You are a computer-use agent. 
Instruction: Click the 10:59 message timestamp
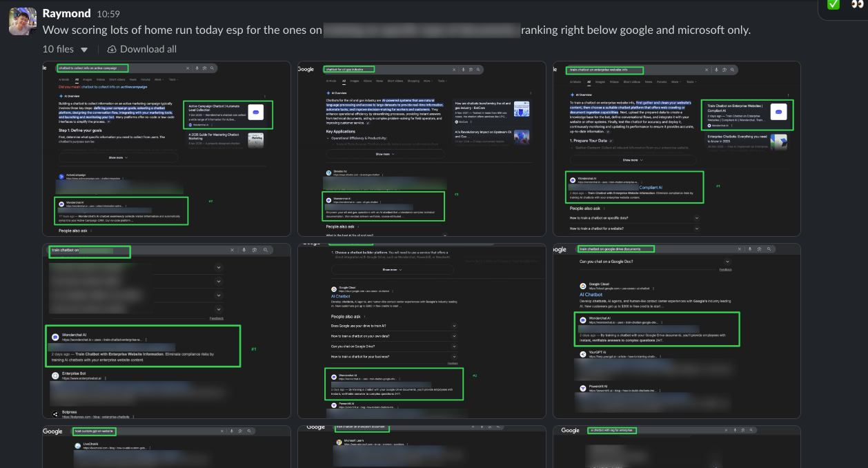[108, 14]
